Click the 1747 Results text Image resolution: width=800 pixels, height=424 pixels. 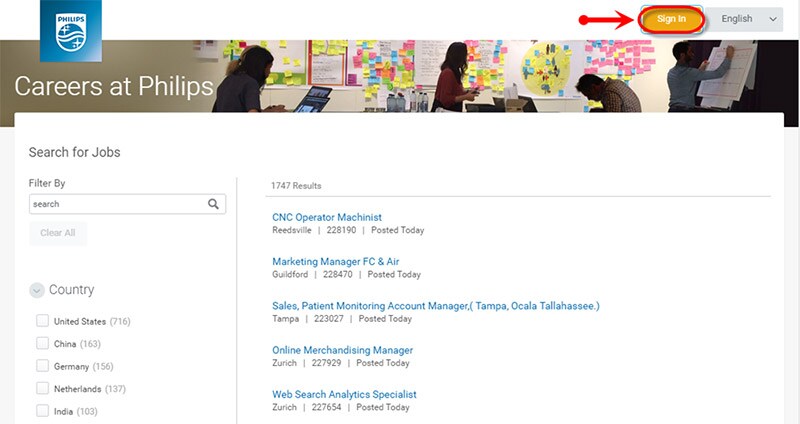coord(296,186)
